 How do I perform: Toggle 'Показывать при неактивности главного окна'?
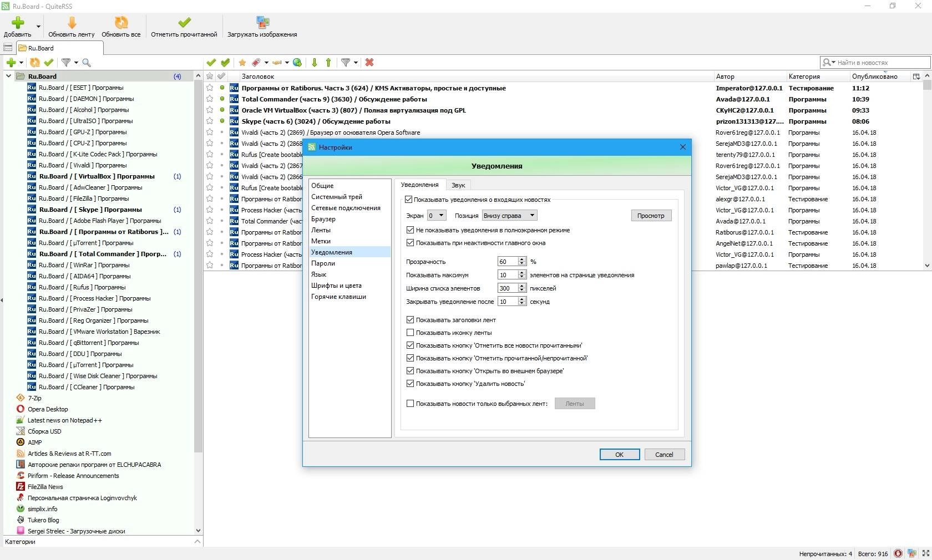(411, 242)
